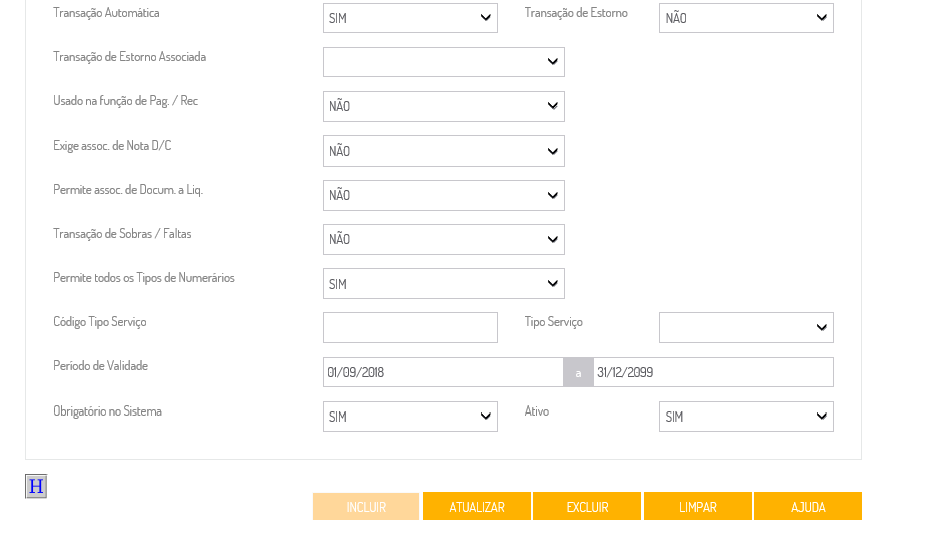Open Usado na função de Pag./Rec dropdown
This screenshot has width=925, height=549.
(443, 106)
